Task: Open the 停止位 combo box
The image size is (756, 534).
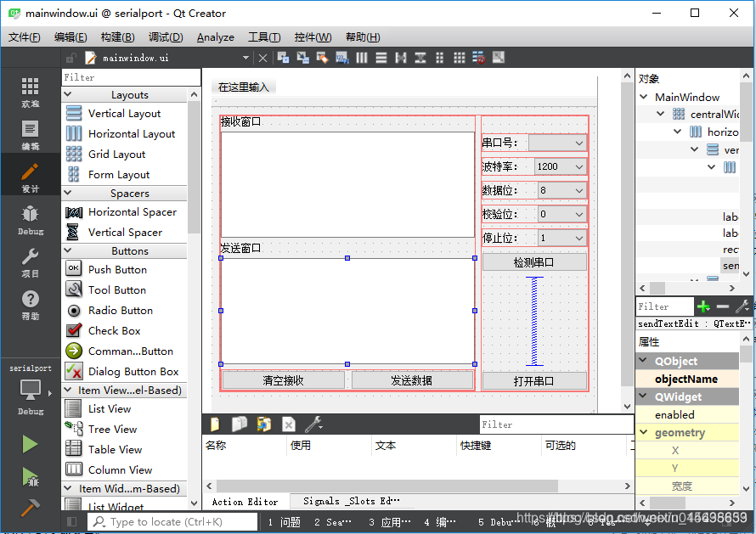Action: 561,238
